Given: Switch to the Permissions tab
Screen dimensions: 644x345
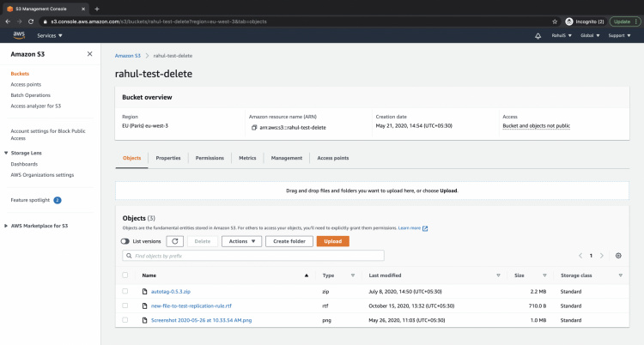Looking at the screenshot, I should (x=210, y=158).
